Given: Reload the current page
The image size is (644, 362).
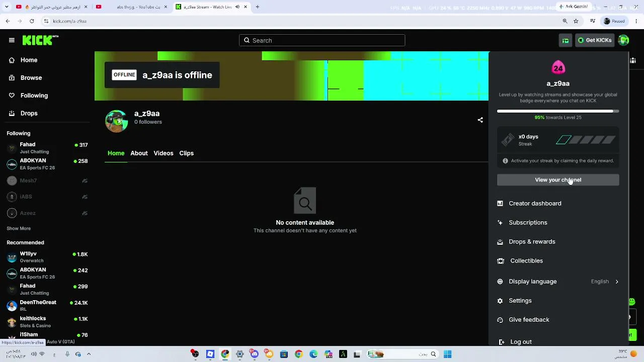Looking at the screenshot, I should click(x=32, y=21).
